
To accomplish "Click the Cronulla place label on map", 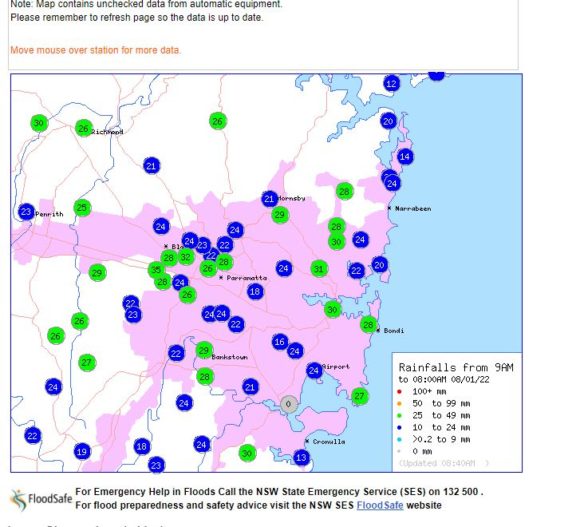I will pos(328,442).
